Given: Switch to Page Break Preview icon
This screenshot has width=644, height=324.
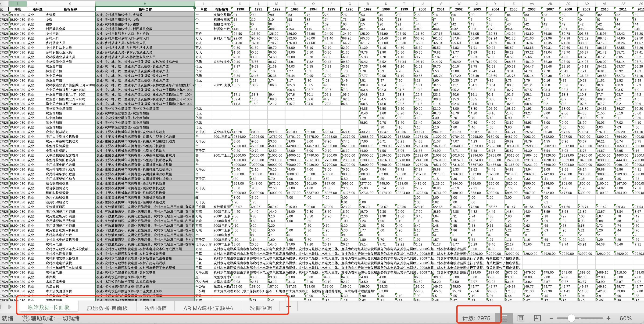Looking at the screenshot, I should [x=537, y=318].
